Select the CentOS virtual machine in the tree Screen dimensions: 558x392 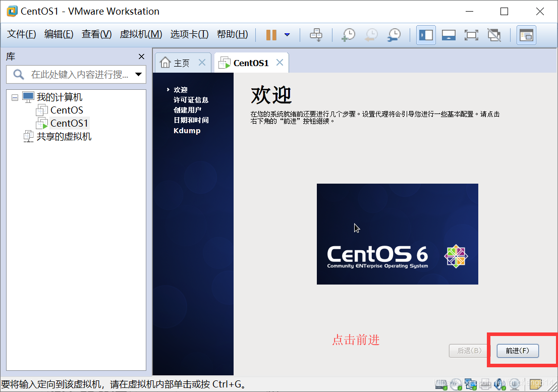pos(67,110)
